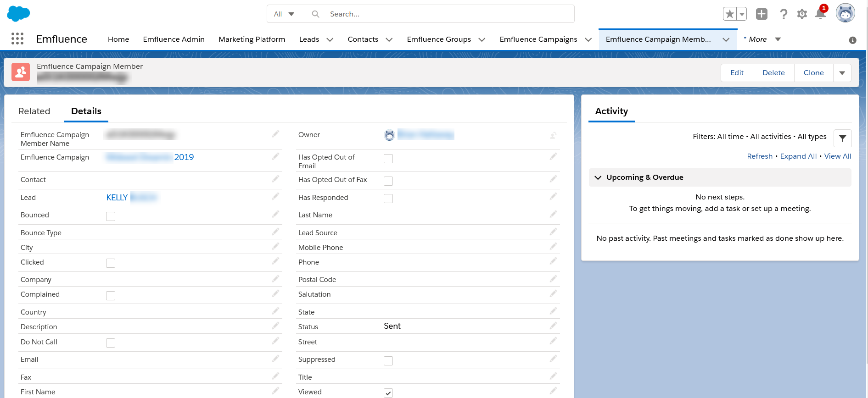Expand the Emfluence Groups chevron
868x398 pixels.
click(x=482, y=39)
